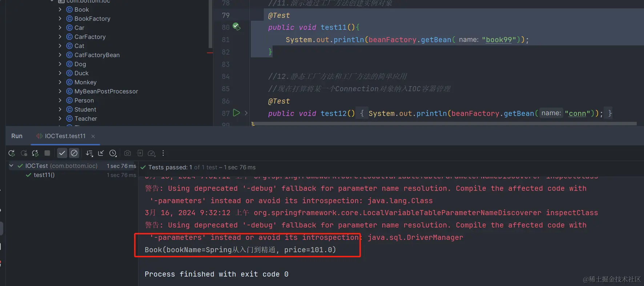Click the camera snapshot icon
This screenshot has width=644, height=286.
click(x=128, y=153)
